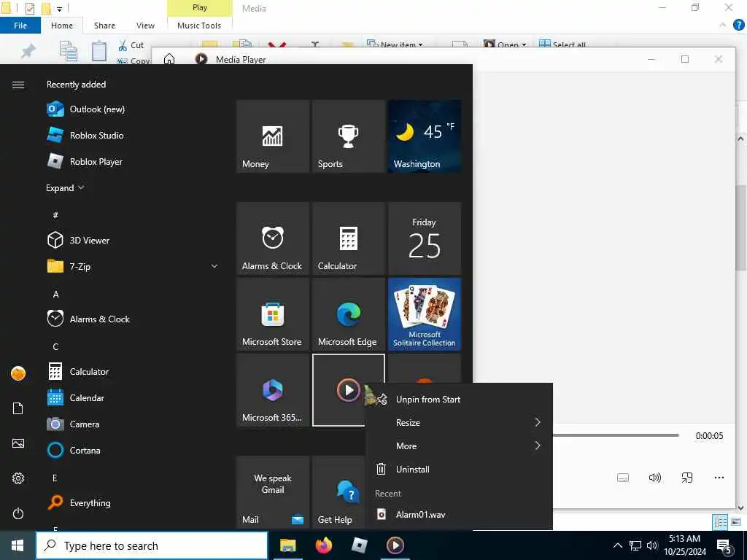Screen dimensions: 747x560
Task: Select the Home tab in File Explorer
Action: (62, 26)
